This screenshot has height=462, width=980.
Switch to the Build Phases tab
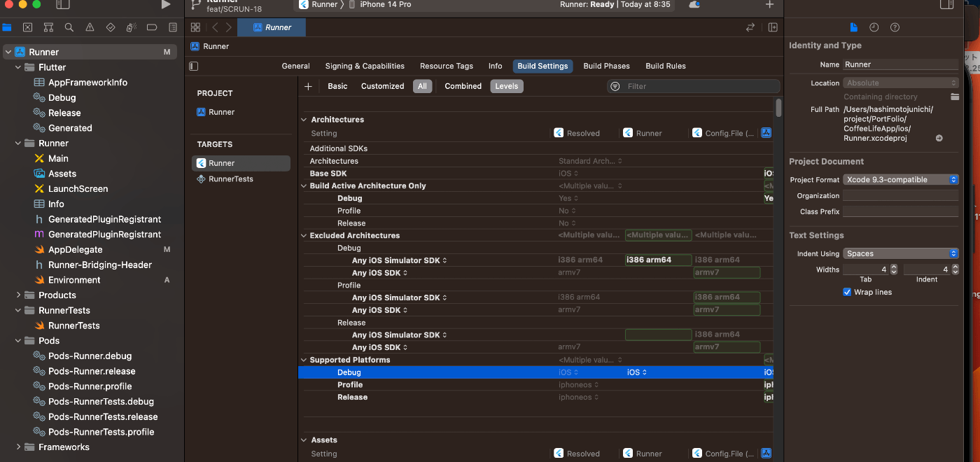coord(606,66)
